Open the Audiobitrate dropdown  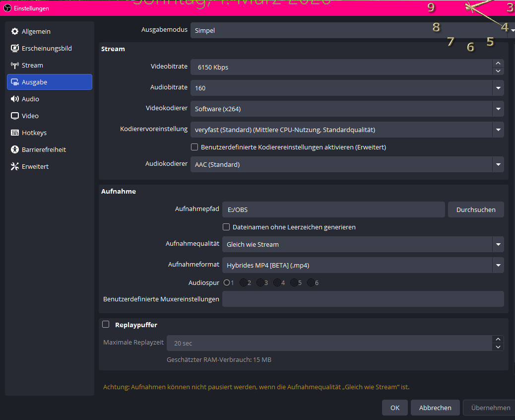347,88
